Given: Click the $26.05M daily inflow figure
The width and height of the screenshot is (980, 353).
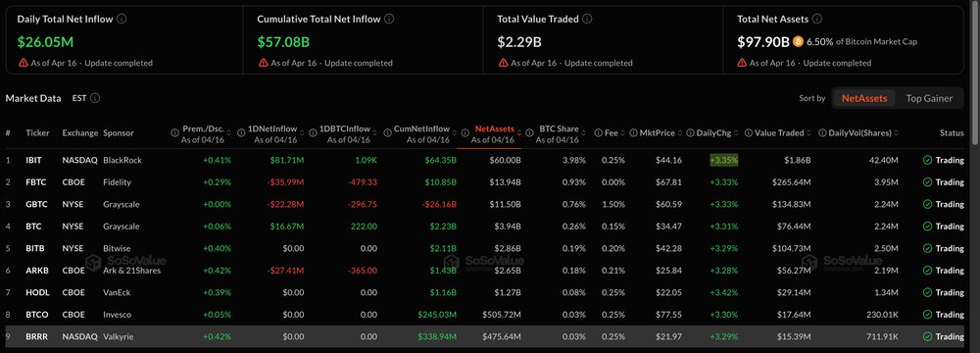Looking at the screenshot, I should [46, 42].
